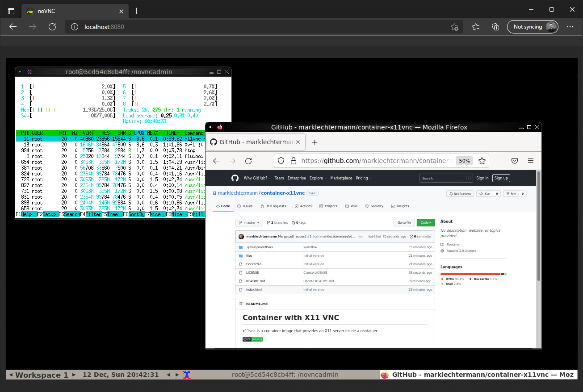Open marklechtermann owner link
583x392 pixels.
point(238,193)
